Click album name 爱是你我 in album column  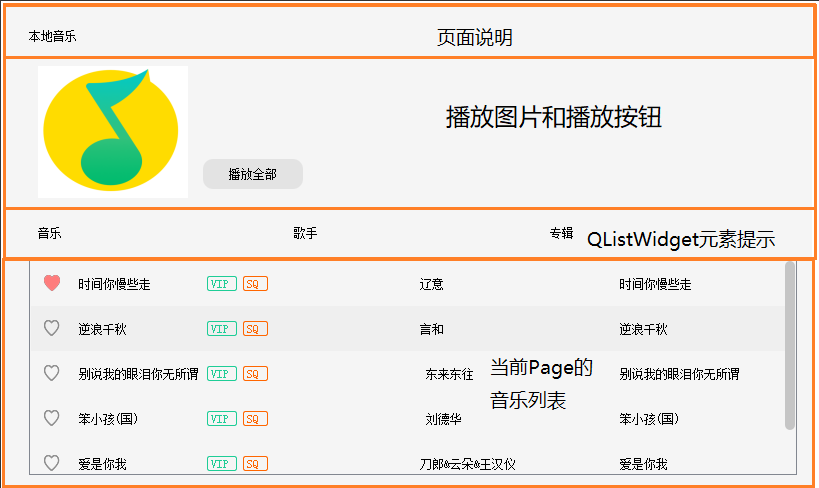[x=644, y=464]
